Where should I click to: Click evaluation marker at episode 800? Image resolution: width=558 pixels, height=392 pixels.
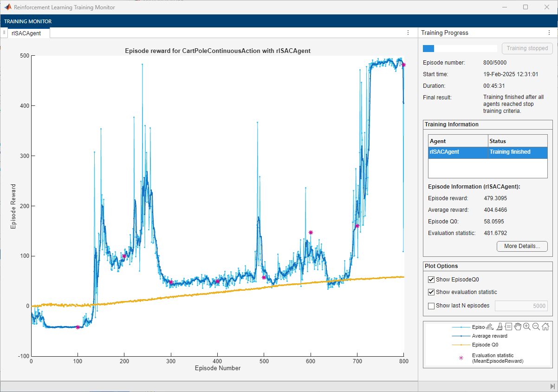[x=403, y=65]
